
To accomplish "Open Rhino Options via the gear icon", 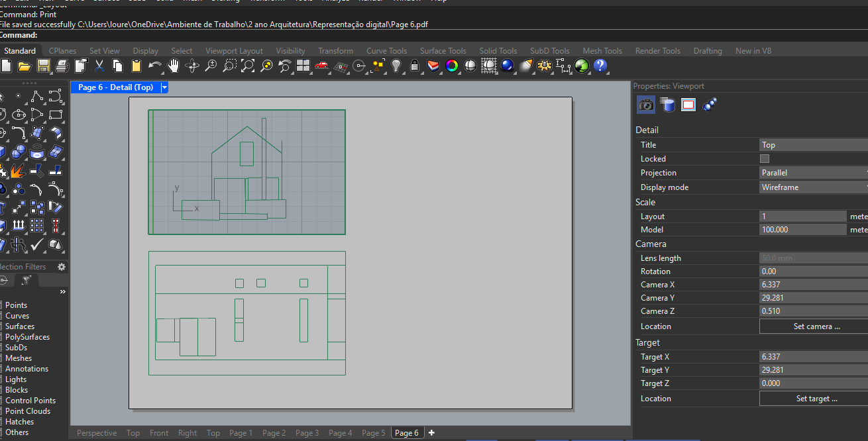I will click(x=545, y=66).
